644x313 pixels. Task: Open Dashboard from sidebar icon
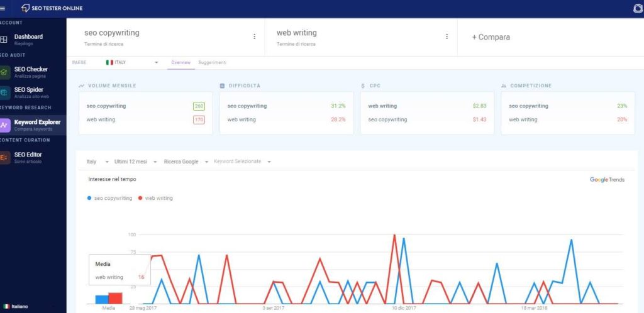click(4, 40)
